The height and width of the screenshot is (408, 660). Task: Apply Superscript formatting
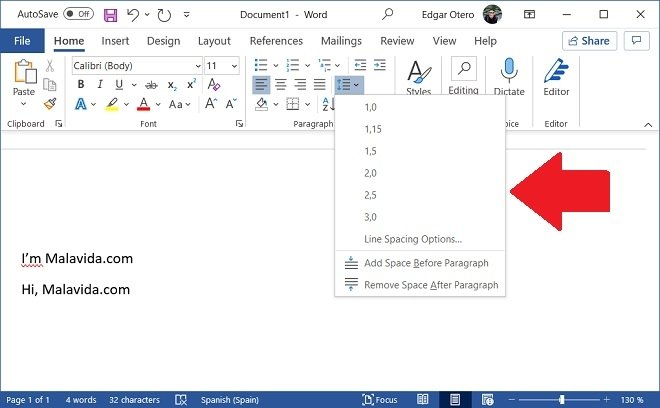click(192, 84)
